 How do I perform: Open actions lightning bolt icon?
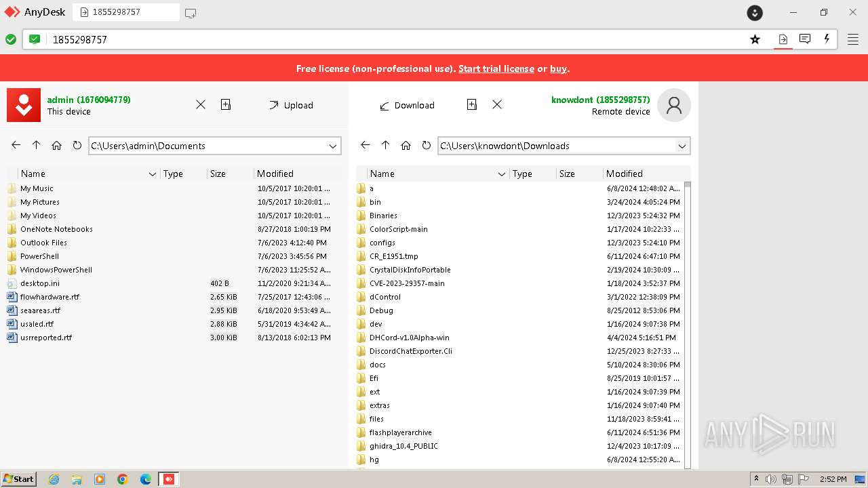(x=827, y=39)
